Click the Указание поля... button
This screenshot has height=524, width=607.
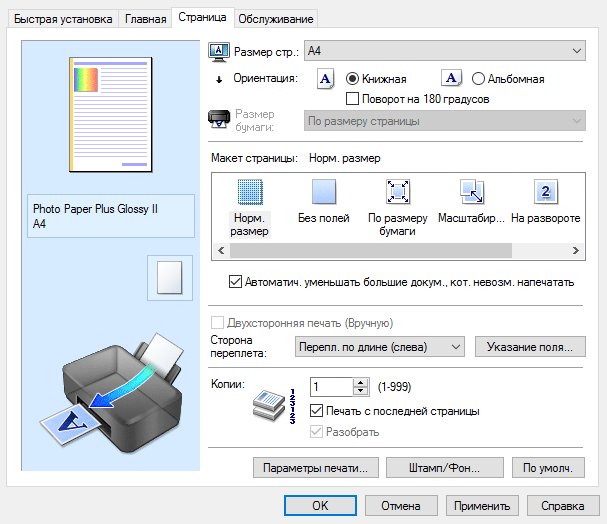530,346
